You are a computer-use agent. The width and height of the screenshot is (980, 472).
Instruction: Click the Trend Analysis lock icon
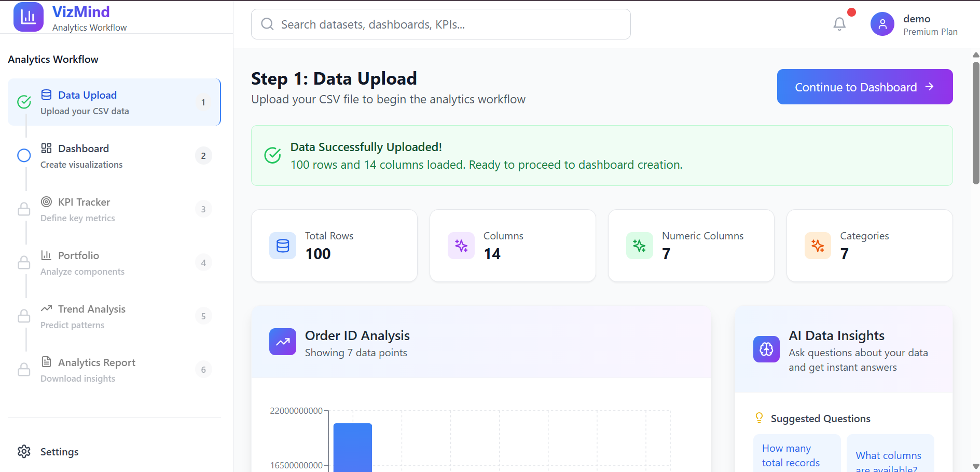click(24, 316)
